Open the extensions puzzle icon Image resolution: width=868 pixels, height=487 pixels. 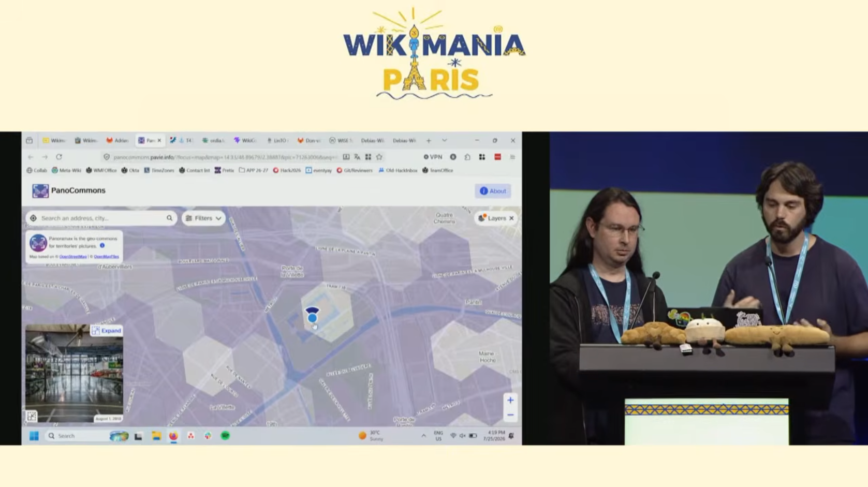[x=467, y=157]
